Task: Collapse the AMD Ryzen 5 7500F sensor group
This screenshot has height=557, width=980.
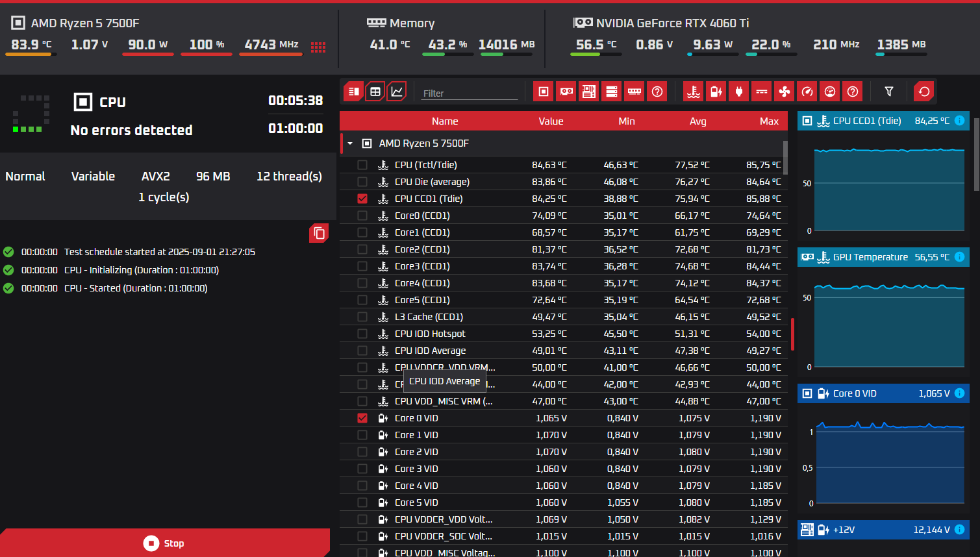Action: pos(350,143)
